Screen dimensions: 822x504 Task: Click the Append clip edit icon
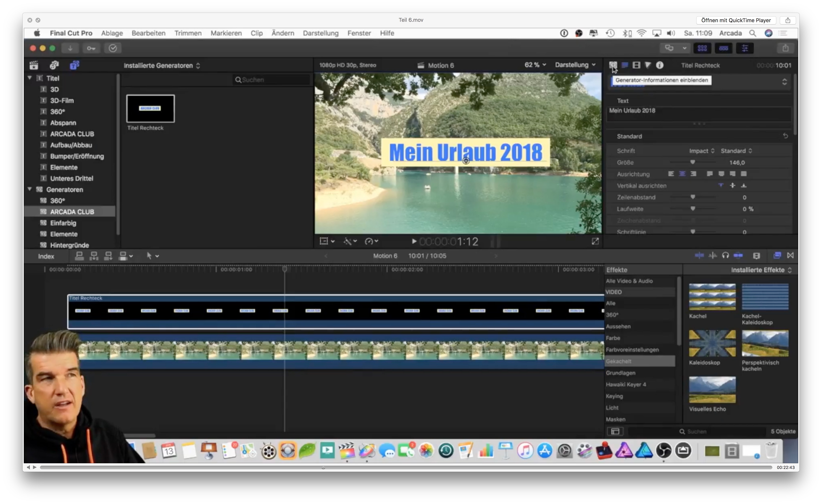pyautogui.click(x=108, y=256)
